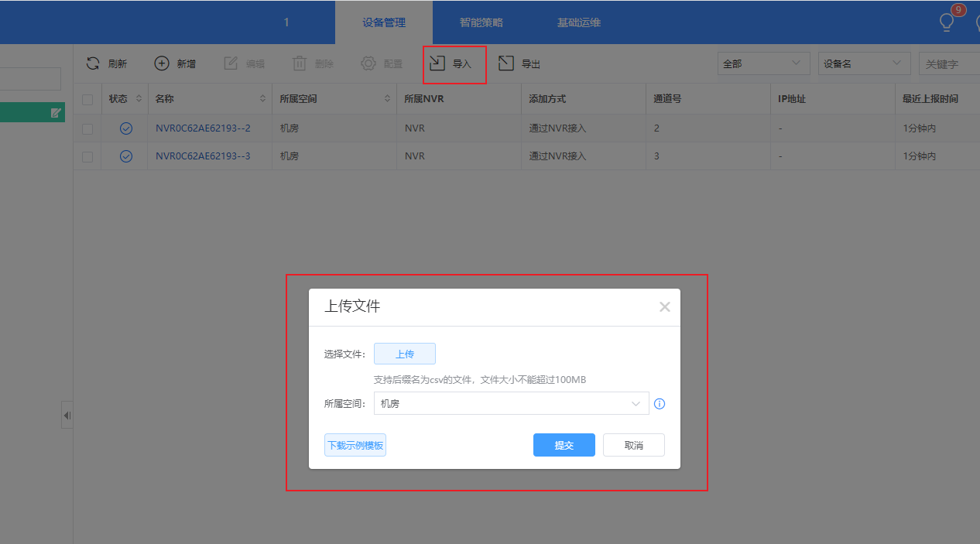Image resolution: width=980 pixels, height=544 pixels.
Task: Switch to the 设备管理 tab
Action: tap(384, 22)
